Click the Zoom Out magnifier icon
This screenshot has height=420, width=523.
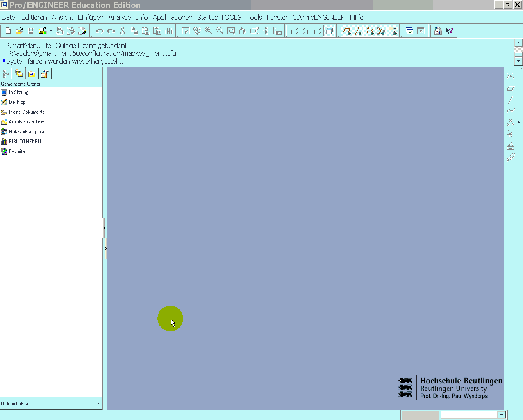click(x=220, y=31)
